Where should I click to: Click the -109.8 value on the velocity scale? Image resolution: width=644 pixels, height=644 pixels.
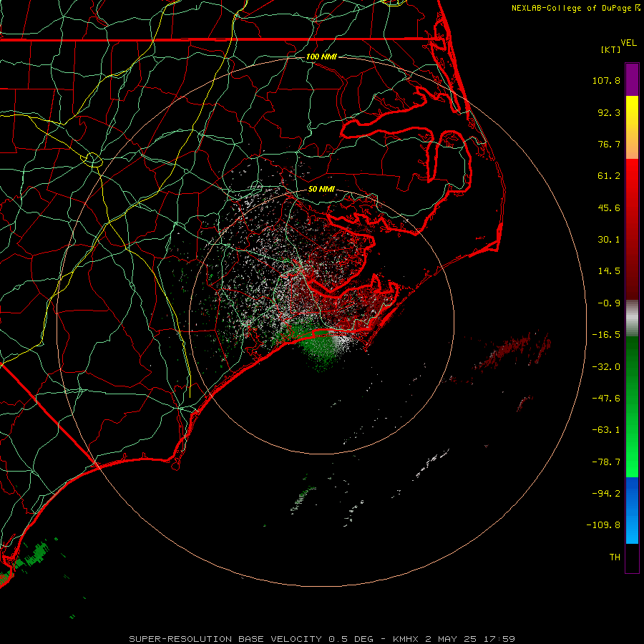(x=604, y=525)
